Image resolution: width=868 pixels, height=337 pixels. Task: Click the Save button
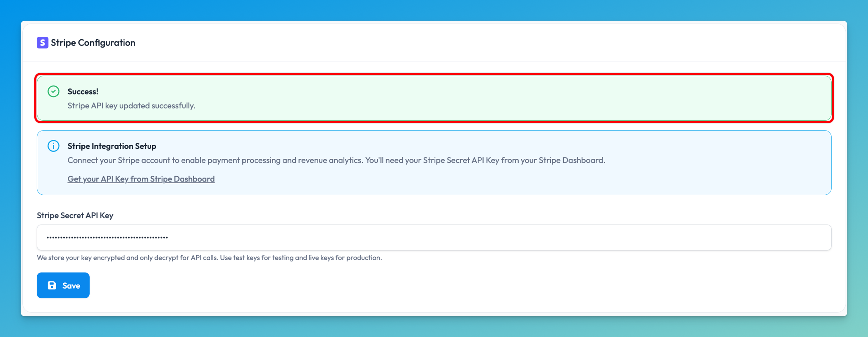[63, 285]
